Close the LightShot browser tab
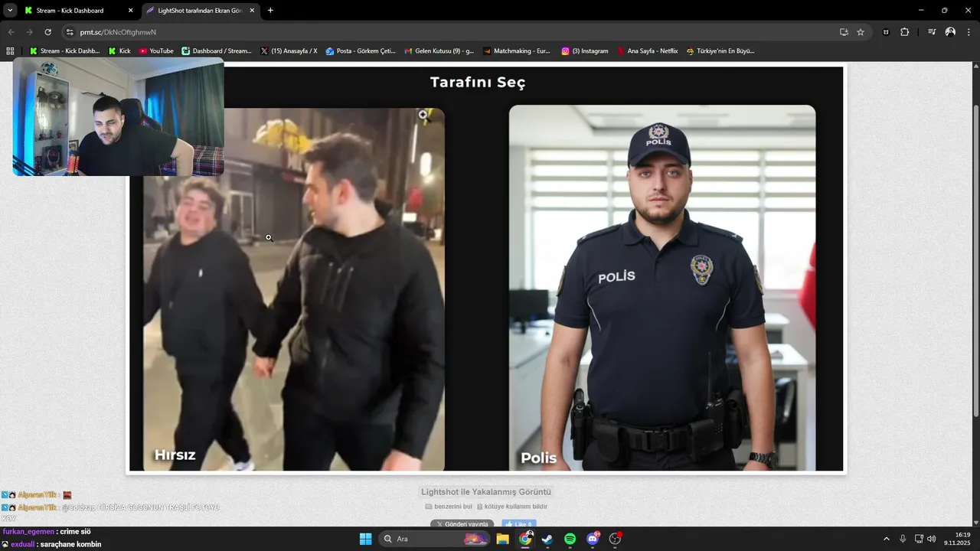This screenshot has height=551, width=980. click(x=252, y=11)
